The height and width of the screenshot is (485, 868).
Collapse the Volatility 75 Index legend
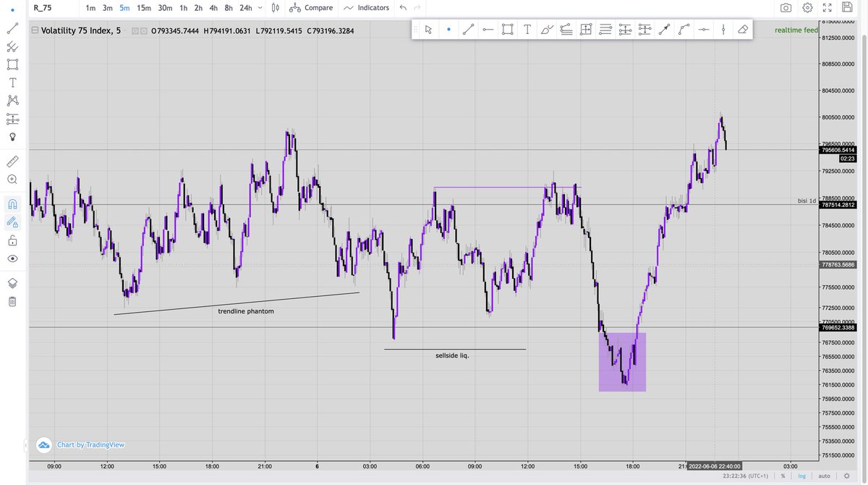point(33,30)
